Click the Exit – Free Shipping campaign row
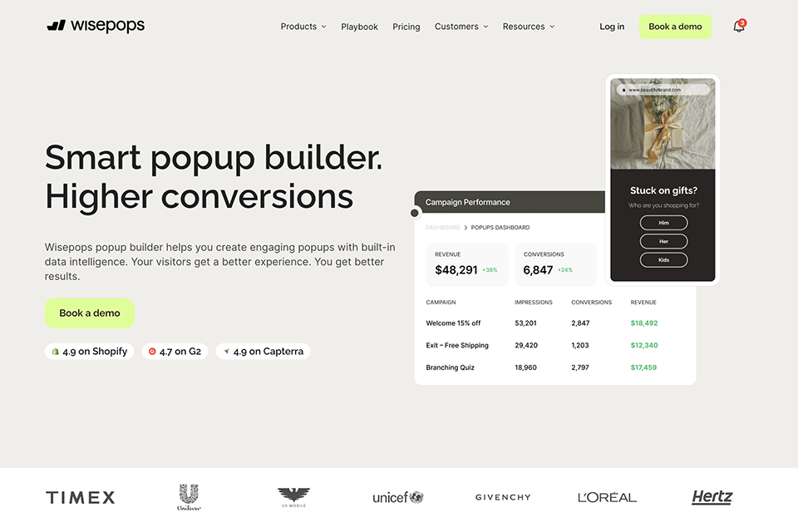The image size is (798, 532). pyautogui.click(x=555, y=345)
